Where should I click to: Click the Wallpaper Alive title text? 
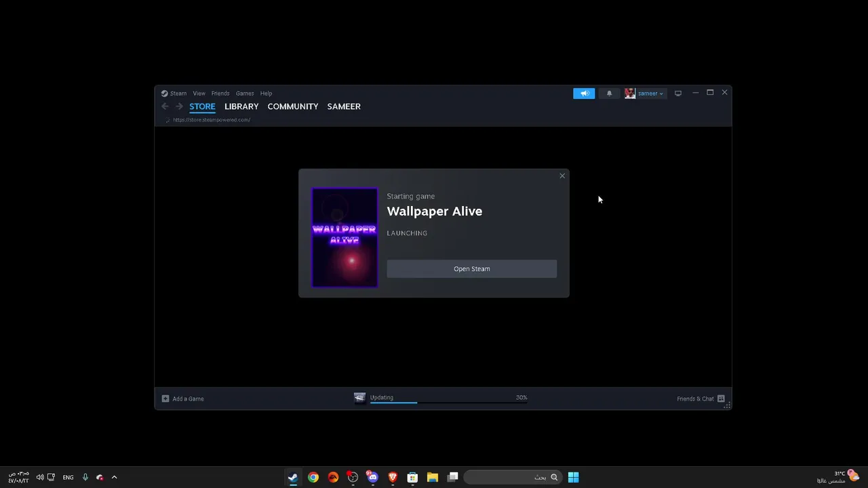point(435,211)
